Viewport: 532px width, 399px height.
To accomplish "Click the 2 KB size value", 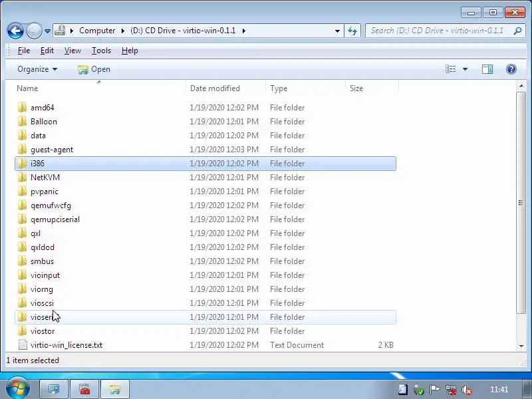I will [386, 344].
